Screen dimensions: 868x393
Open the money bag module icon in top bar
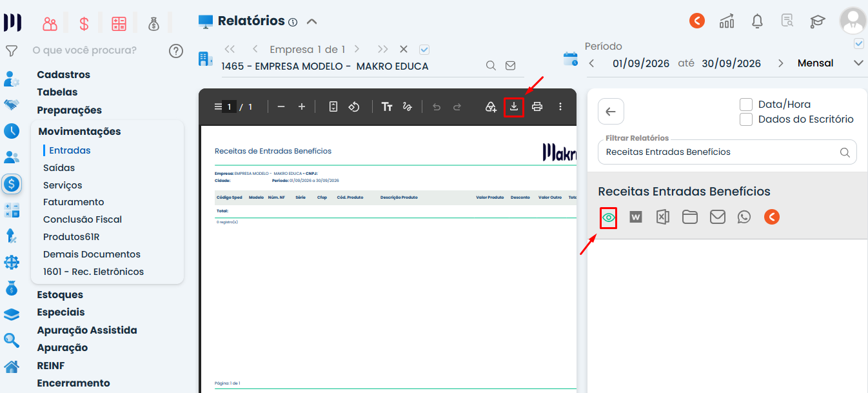tap(153, 24)
